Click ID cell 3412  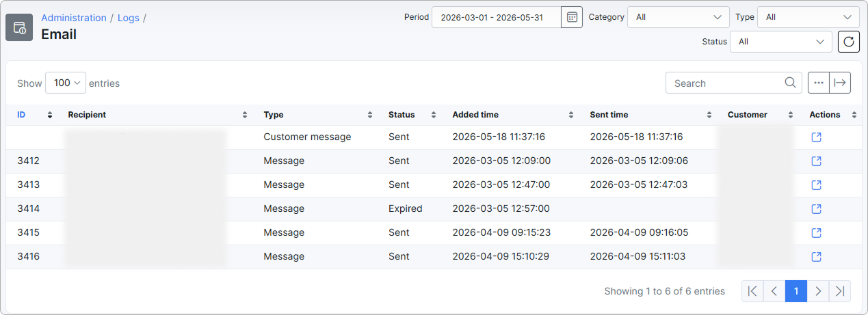29,161
